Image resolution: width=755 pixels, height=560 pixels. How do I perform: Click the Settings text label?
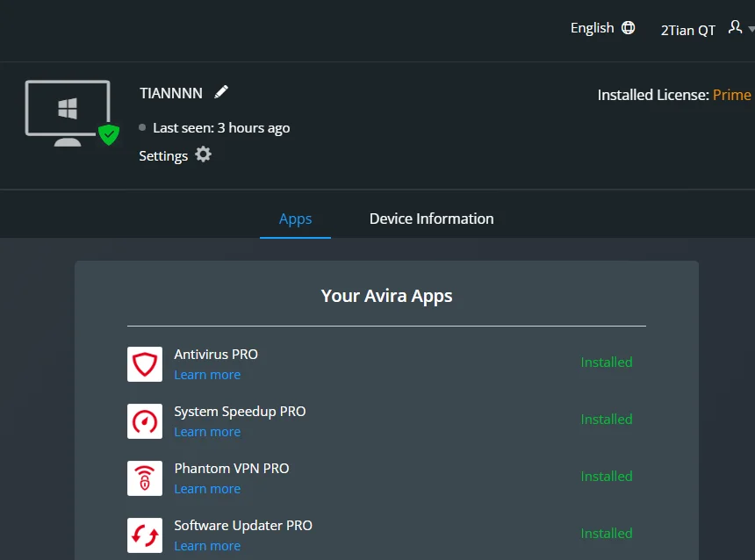click(163, 156)
